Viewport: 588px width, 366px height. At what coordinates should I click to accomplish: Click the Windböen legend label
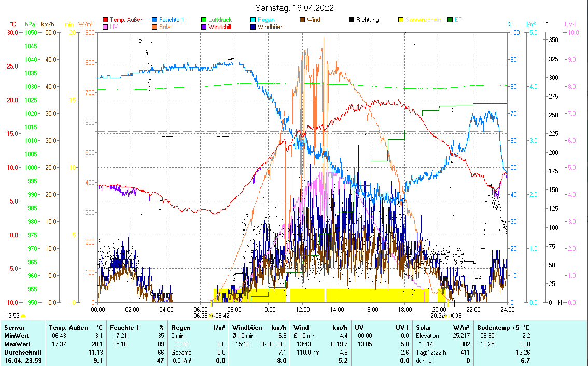tap(270, 27)
